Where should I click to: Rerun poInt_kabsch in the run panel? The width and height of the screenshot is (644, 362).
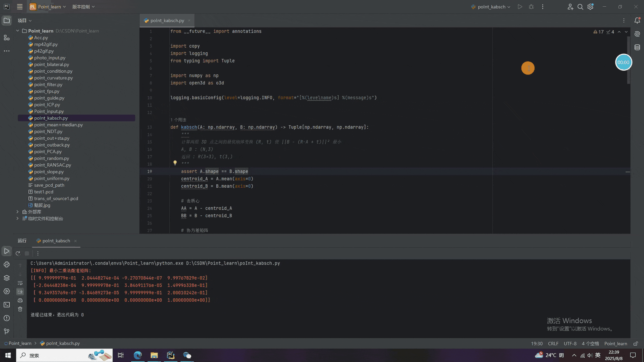(18, 253)
